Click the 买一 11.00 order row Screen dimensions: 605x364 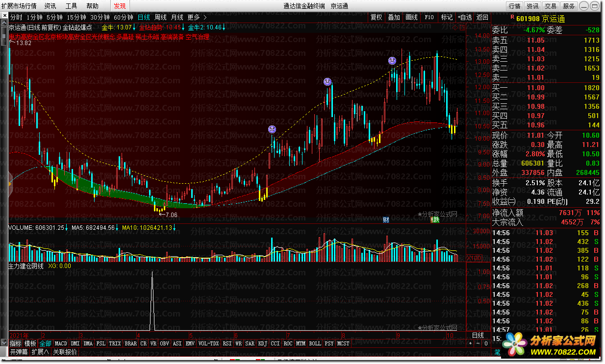pyautogui.click(x=546, y=88)
